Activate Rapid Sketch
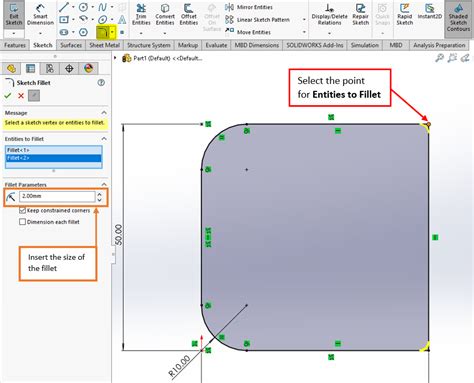The width and height of the screenshot is (474, 383). click(405, 15)
